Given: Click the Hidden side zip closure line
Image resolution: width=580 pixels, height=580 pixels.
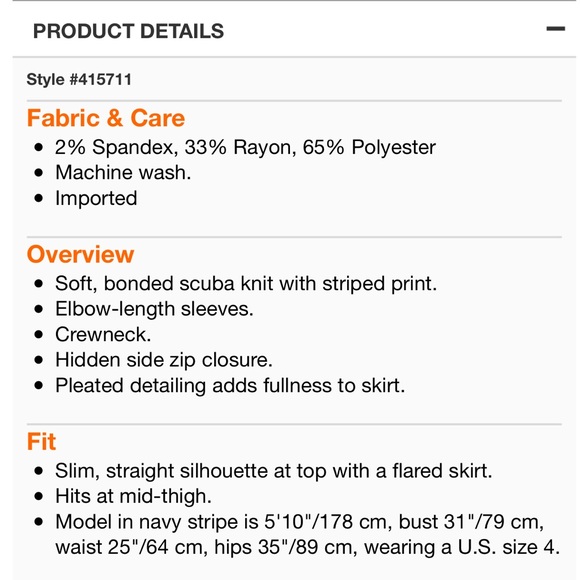Looking at the screenshot, I should tap(163, 360).
